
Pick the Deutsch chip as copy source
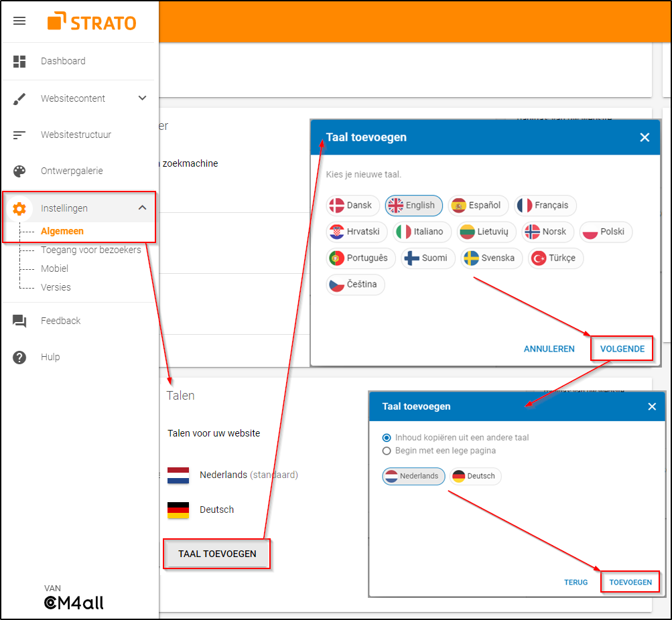[x=475, y=476]
